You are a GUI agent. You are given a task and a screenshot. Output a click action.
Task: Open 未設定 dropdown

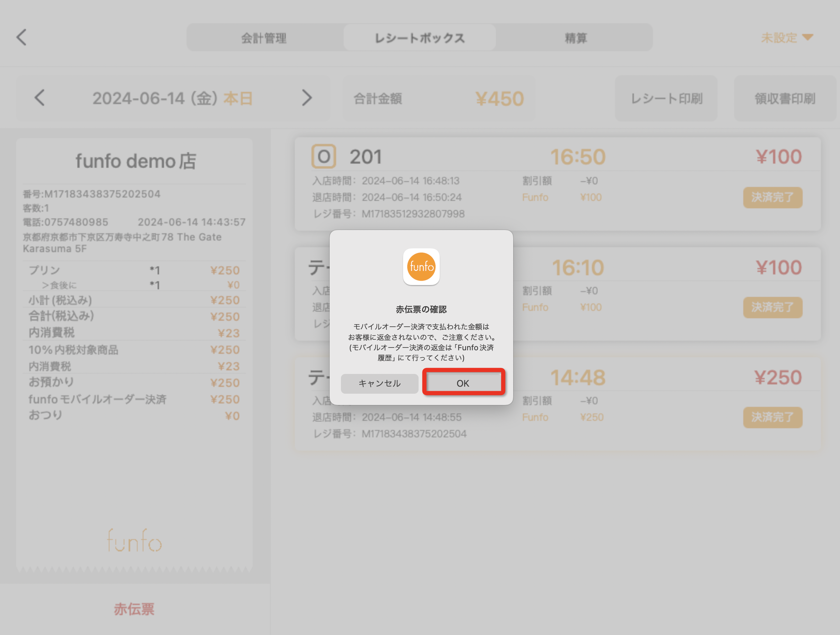(x=786, y=38)
